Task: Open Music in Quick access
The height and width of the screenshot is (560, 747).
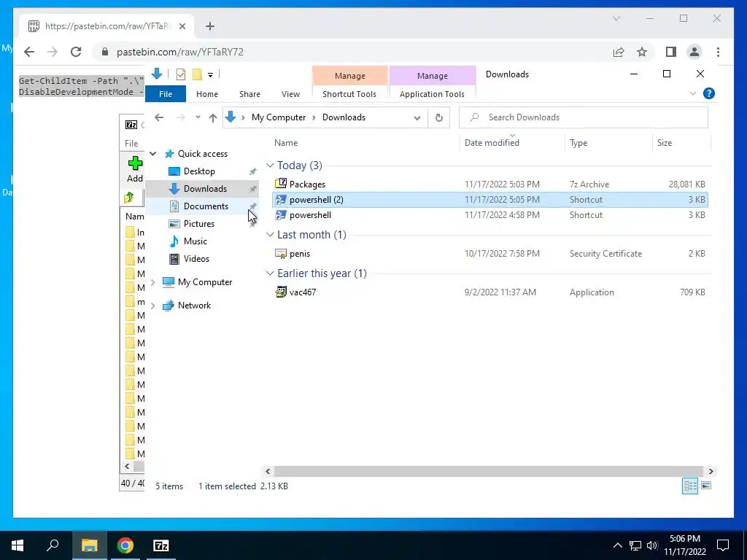Action: click(195, 241)
